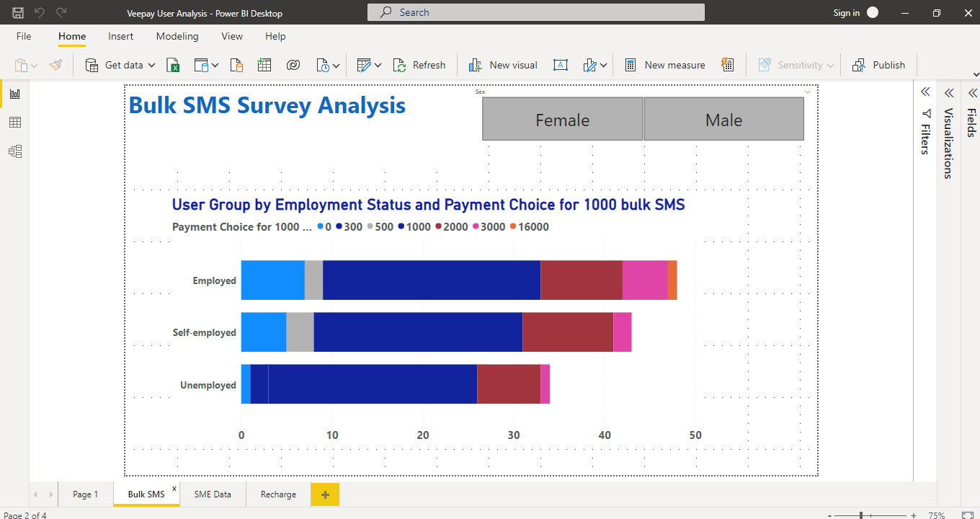Select the Insert ribbon tab

(x=121, y=36)
